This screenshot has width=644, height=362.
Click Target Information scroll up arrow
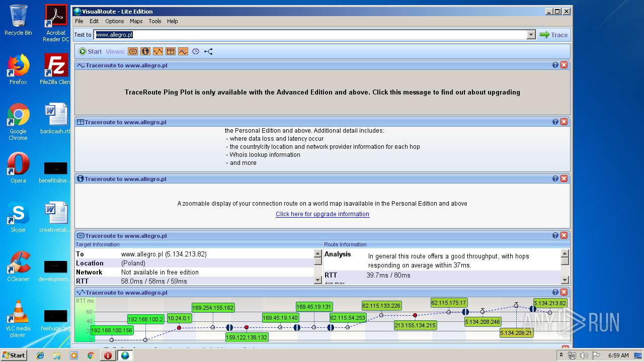pyautogui.click(x=317, y=253)
